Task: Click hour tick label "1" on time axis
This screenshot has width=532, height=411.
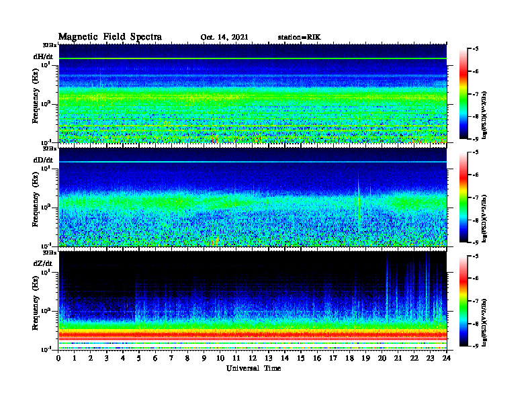Action: click(x=75, y=358)
